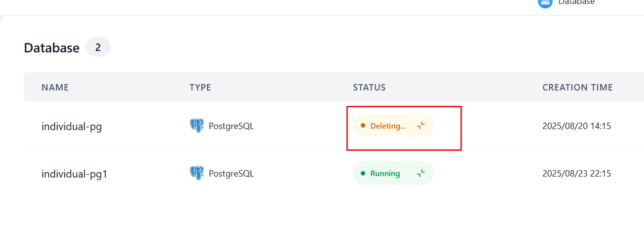This screenshot has height=227, width=644.
Task: Click the green dot in Running badge
Action: click(x=363, y=173)
